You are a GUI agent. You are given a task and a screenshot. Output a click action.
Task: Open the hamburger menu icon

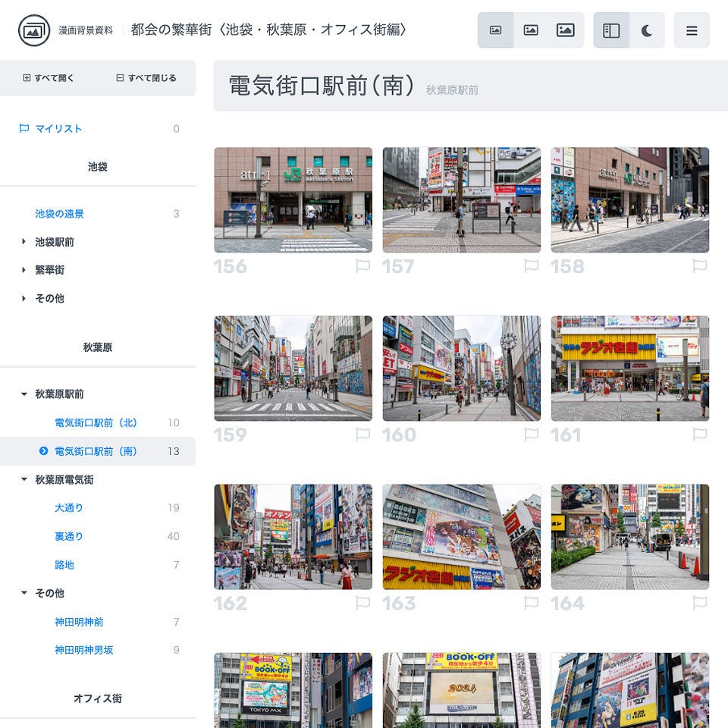pos(692,30)
